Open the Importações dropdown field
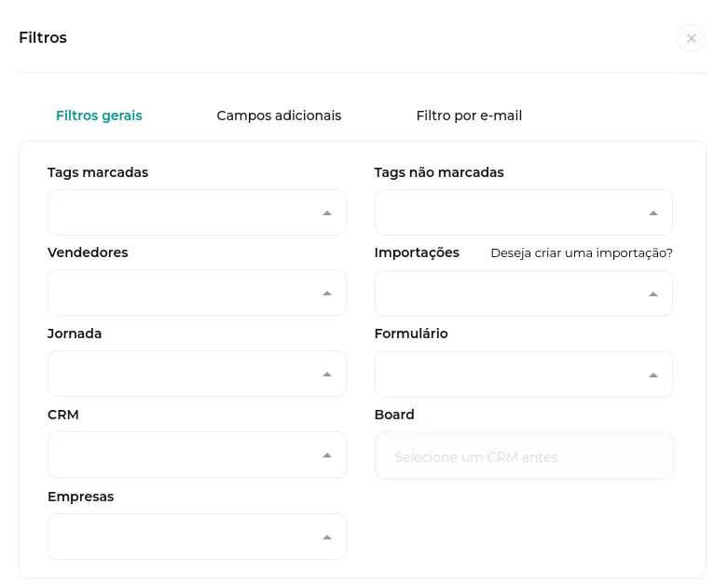728x586 pixels. point(524,293)
